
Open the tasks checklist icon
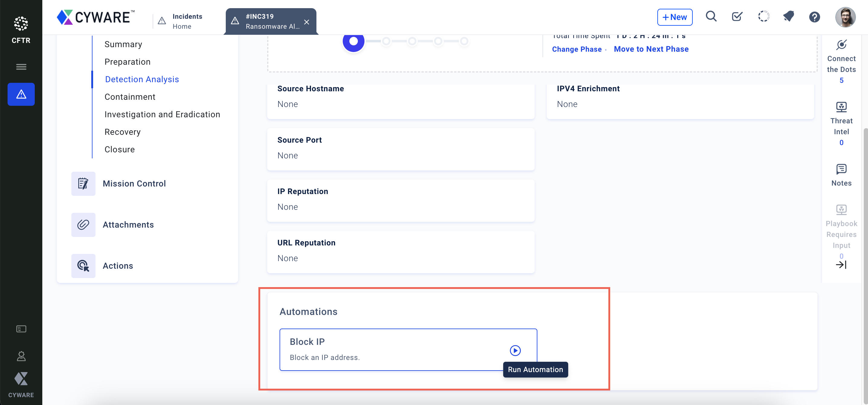click(737, 17)
